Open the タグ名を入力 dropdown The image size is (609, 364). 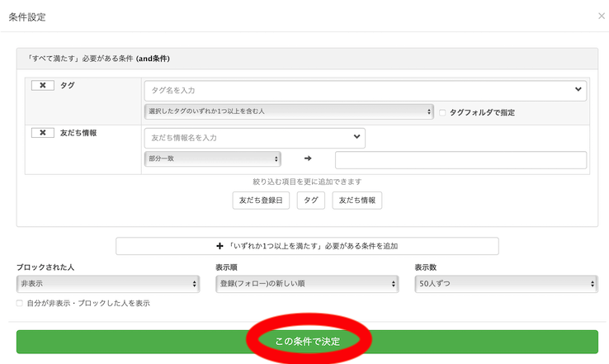(x=366, y=90)
